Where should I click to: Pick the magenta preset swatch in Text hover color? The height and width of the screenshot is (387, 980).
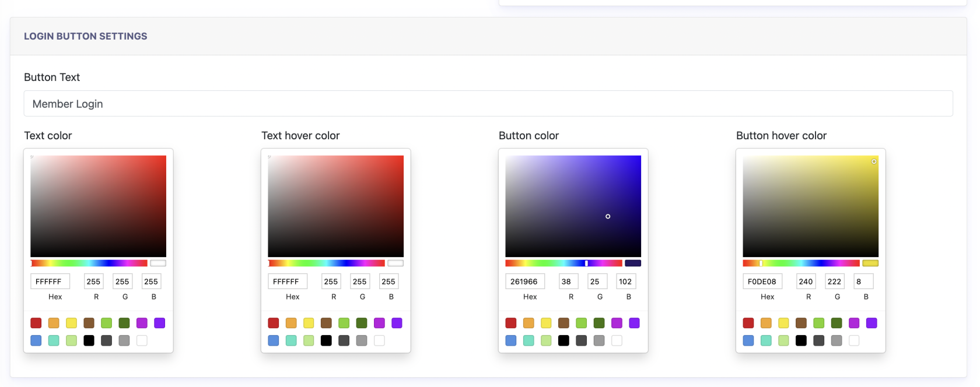pos(379,323)
